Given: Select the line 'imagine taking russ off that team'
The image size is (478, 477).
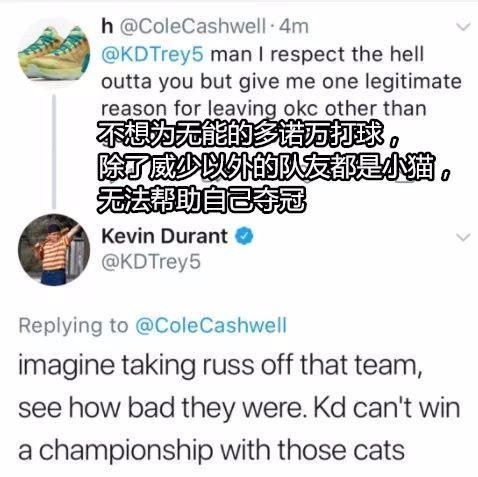Looking at the screenshot, I should [x=220, y=366].
